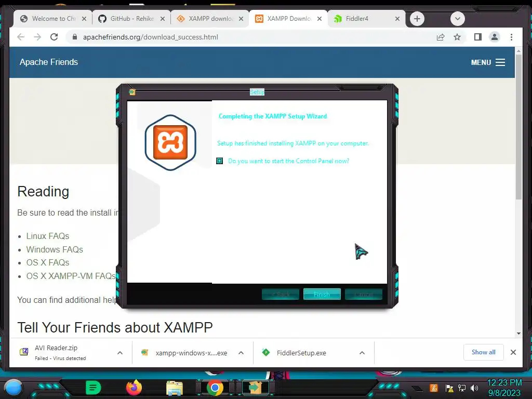The image size is (532, 399).
Task: Launch Firefox from the taskbar
Action: coord(134,388)
